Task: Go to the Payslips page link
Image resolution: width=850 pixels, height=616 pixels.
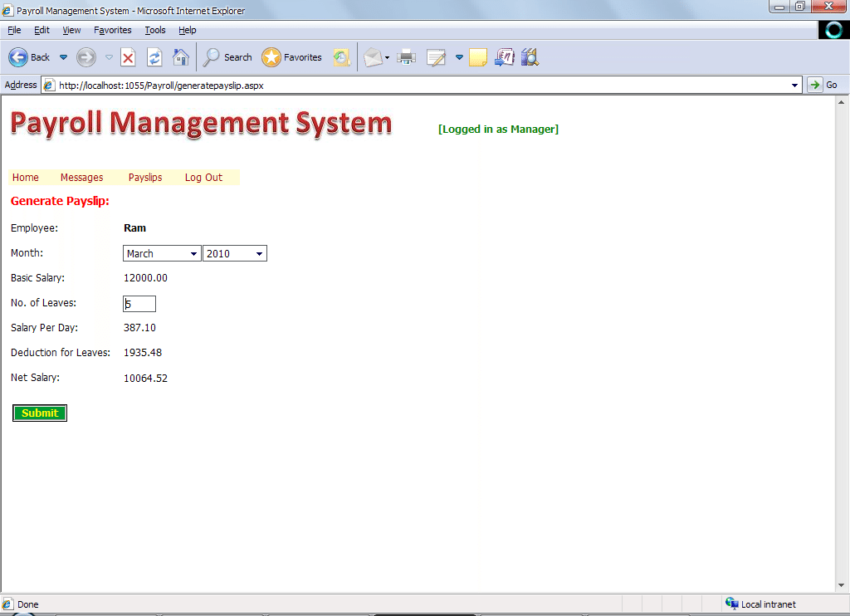Action: 145,177
